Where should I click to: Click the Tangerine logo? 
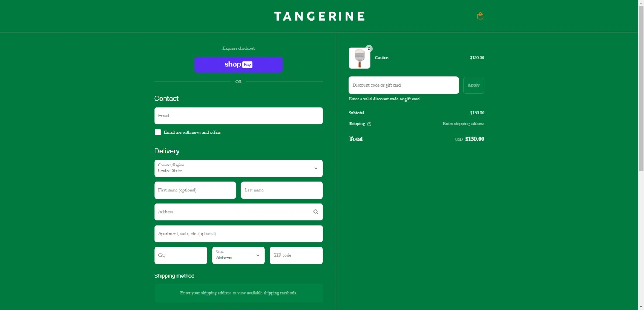coord(319,16)
